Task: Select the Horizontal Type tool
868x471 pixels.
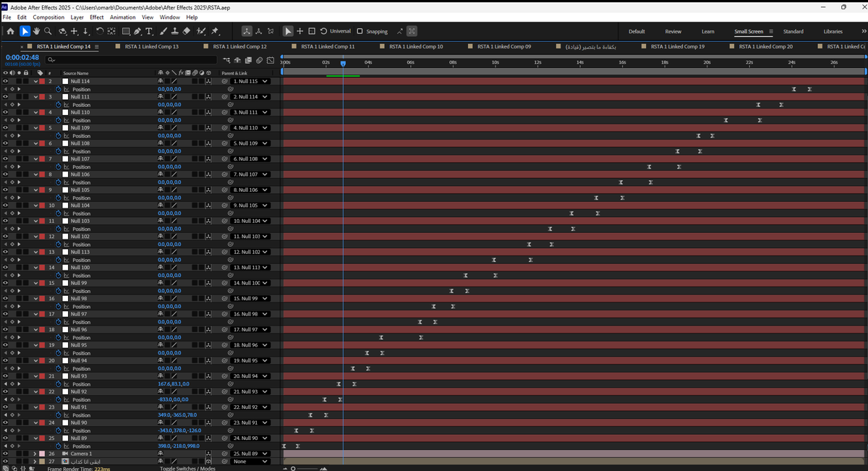Action: [149, 31]
